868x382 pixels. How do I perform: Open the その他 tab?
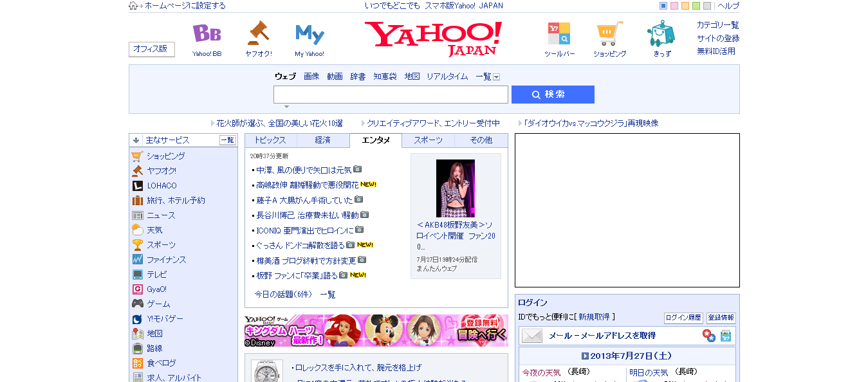pos(481,140)
